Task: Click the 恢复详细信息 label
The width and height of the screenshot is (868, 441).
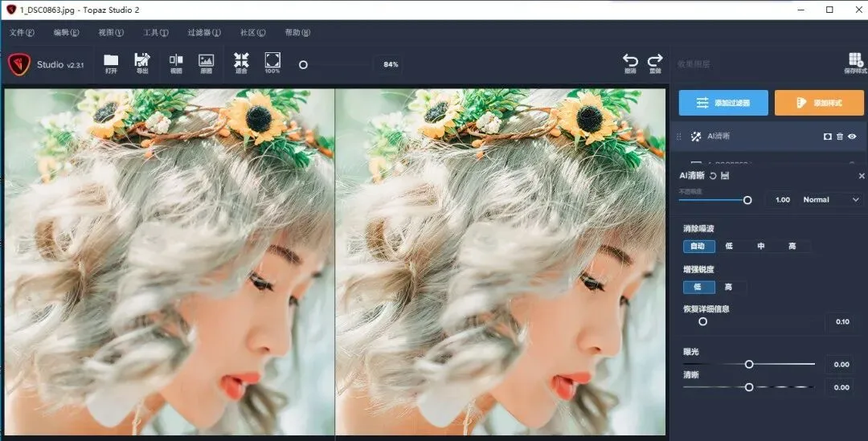Action: 706,308
